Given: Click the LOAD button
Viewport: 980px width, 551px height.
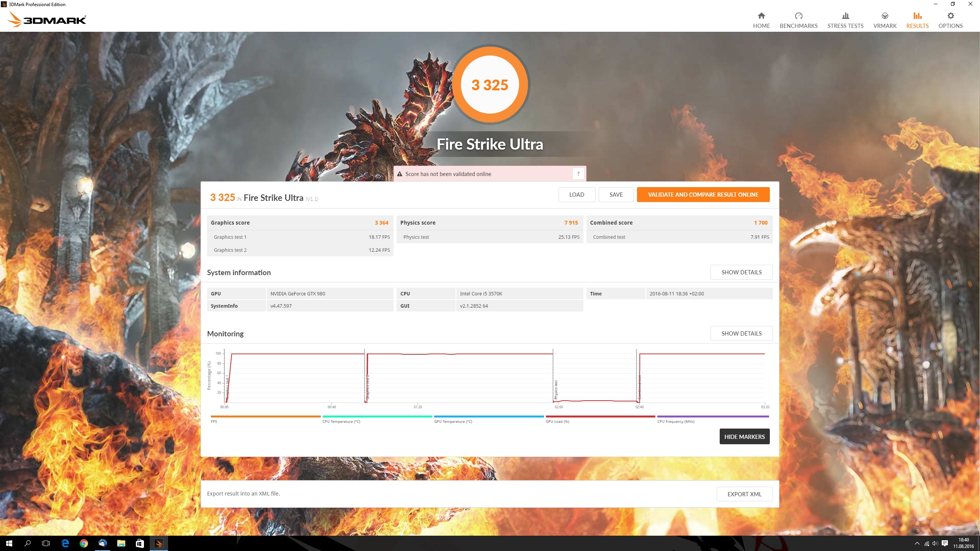Looking at the screenshot, I should tap(577, 194).
